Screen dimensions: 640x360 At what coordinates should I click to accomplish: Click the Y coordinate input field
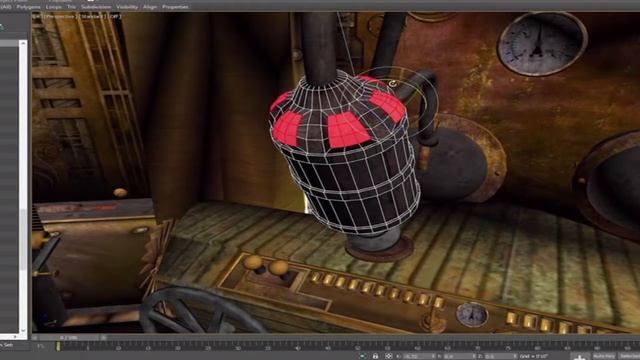458,356
